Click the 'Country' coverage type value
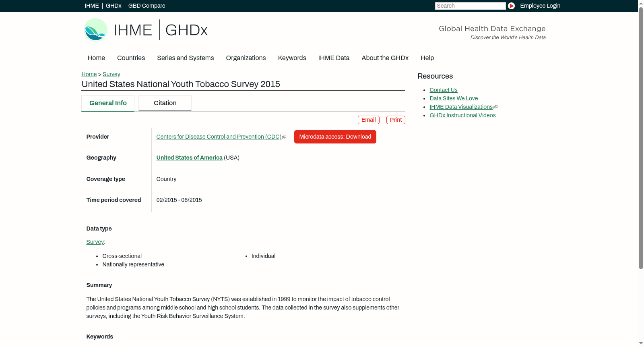The width and height of the screenshot is (644, 347). pos(166,179)
